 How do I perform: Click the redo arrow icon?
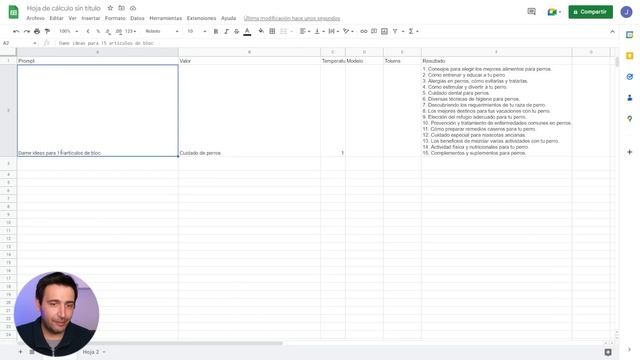[27, 31]
